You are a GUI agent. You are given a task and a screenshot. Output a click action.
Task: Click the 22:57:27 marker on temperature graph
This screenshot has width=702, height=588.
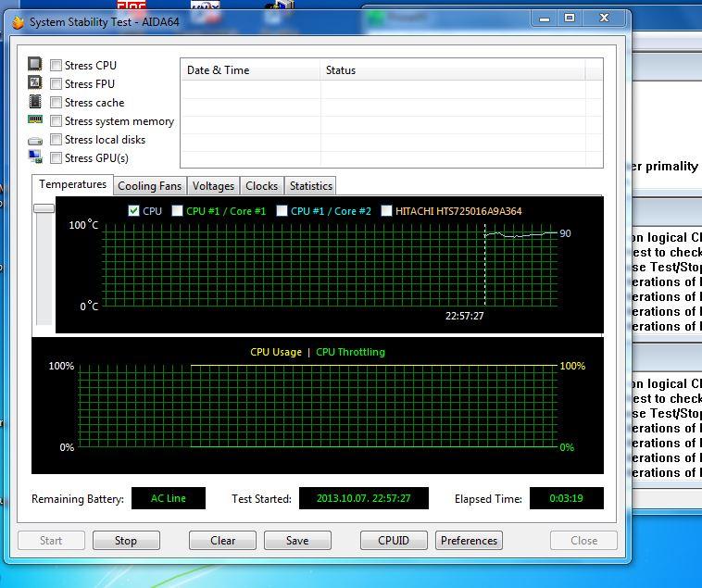(464, 316)
